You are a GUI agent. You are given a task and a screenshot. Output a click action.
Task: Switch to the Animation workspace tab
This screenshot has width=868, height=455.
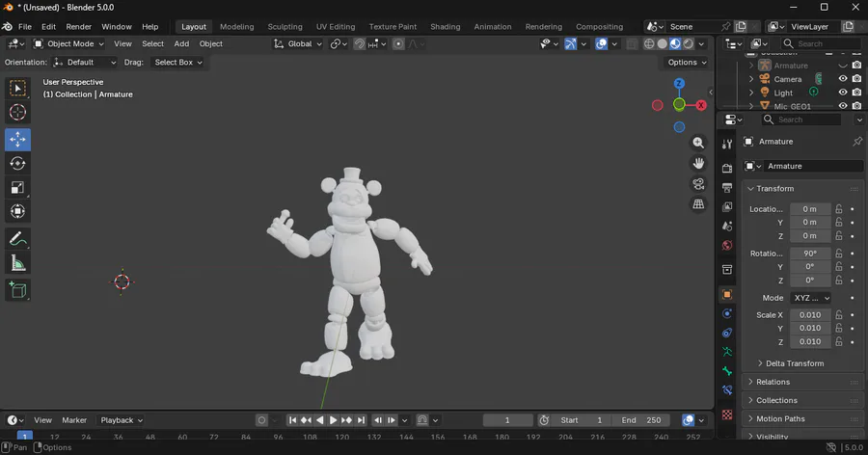(x=493, y=27)
